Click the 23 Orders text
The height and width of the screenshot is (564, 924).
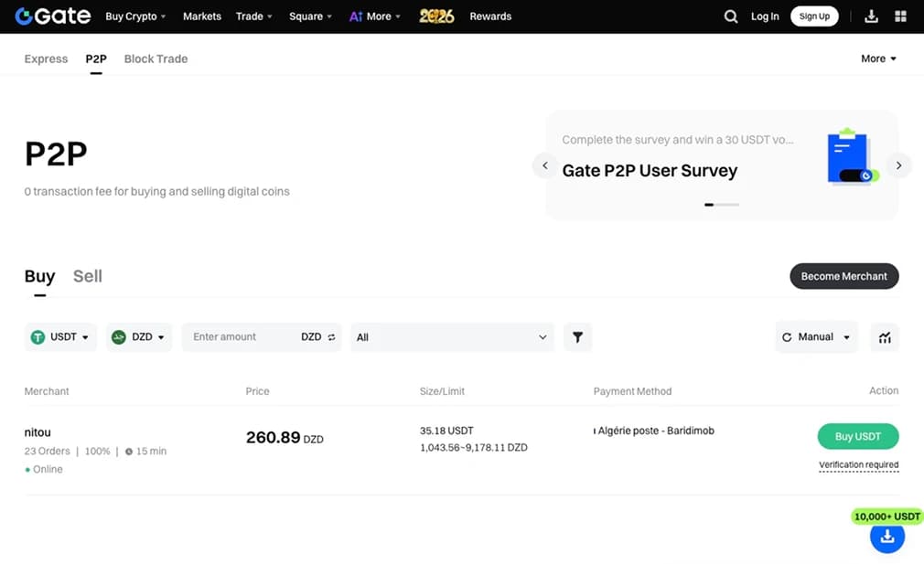pos(48,451)
